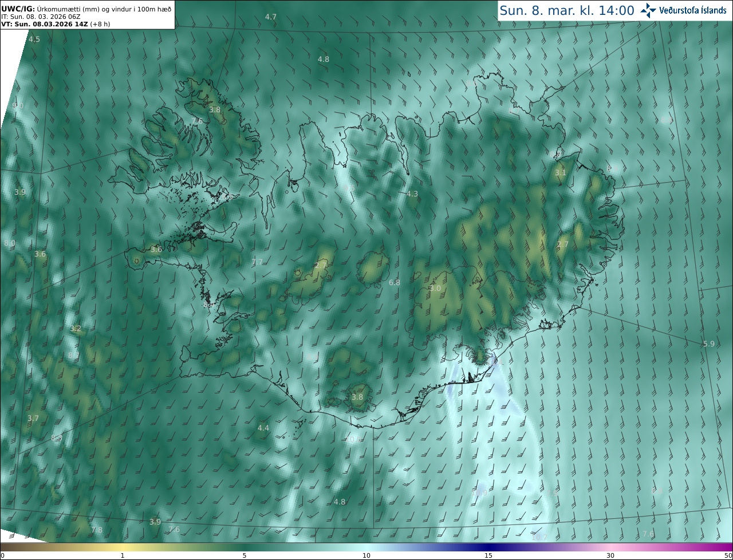
Task: Click the 5 tick label on the color scale
Action: pyautogui.click(x=245, y=555)
